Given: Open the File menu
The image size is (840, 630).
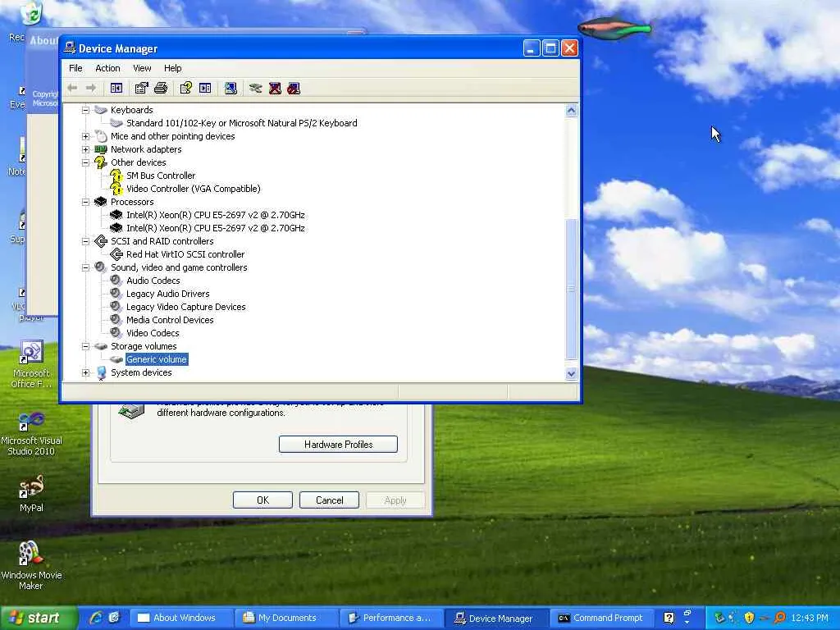Looking at the screenshot, I should pyautogui.click(x=75, y=68).
